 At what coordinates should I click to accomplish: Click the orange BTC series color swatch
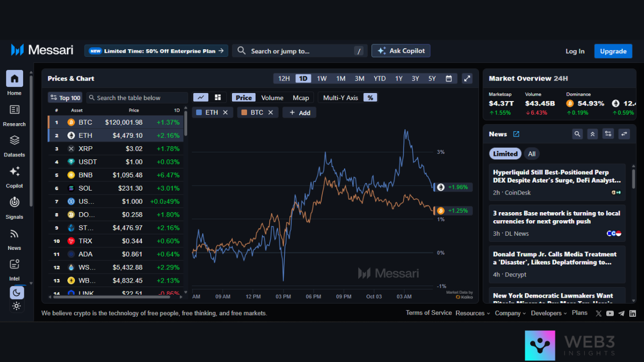245,113
